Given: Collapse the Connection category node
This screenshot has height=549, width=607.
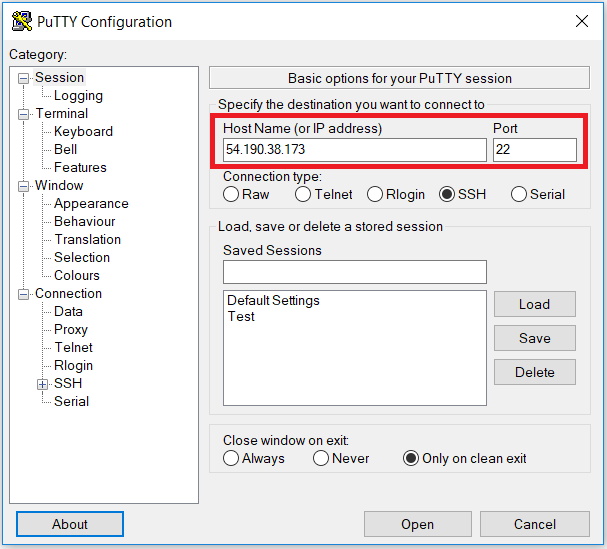Looking at the screenshot, I should (x=24, y=295).
